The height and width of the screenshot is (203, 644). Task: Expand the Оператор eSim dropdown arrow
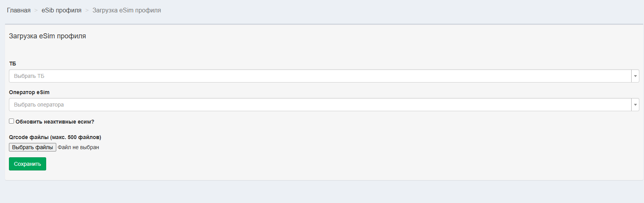(x=635, y=105)
